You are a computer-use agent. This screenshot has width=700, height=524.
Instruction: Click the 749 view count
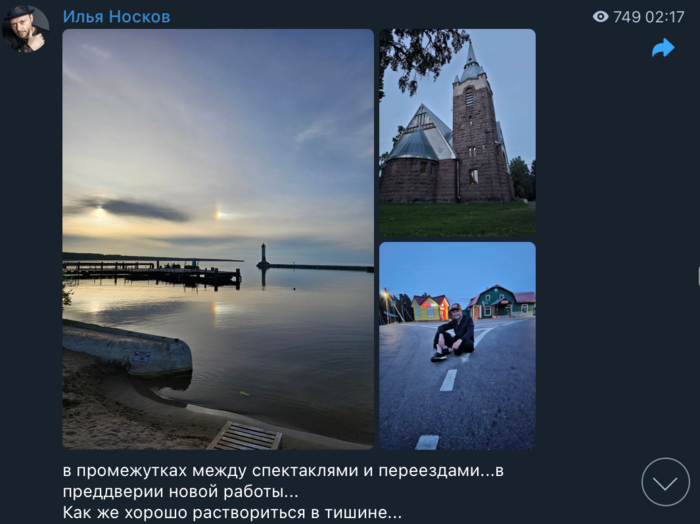coord(627,17)
